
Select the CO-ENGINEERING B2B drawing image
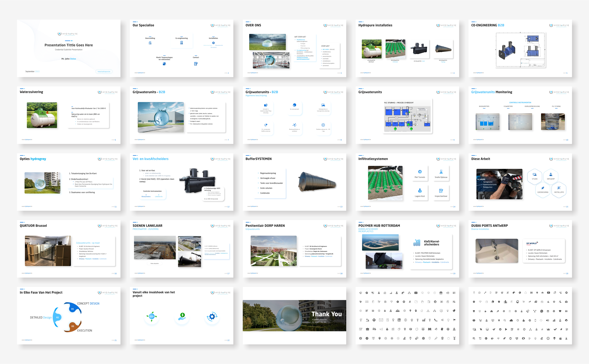pos(520,50)
